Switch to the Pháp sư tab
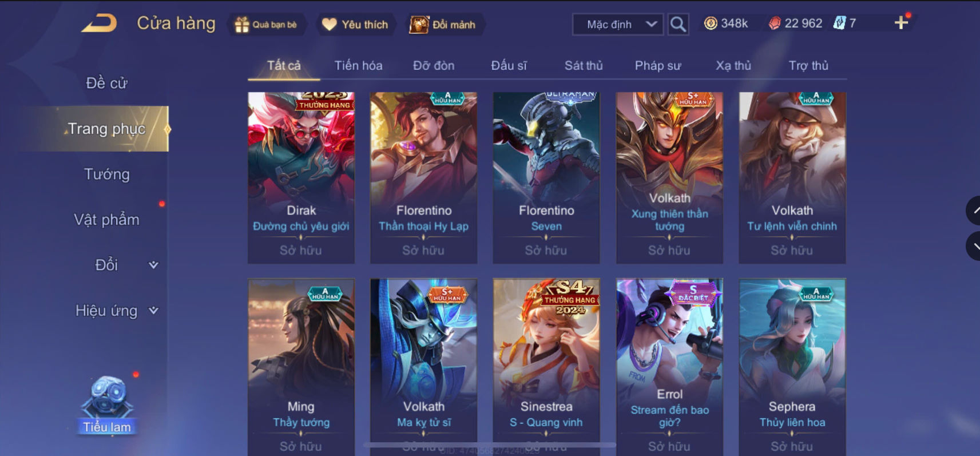 (658, 66)
